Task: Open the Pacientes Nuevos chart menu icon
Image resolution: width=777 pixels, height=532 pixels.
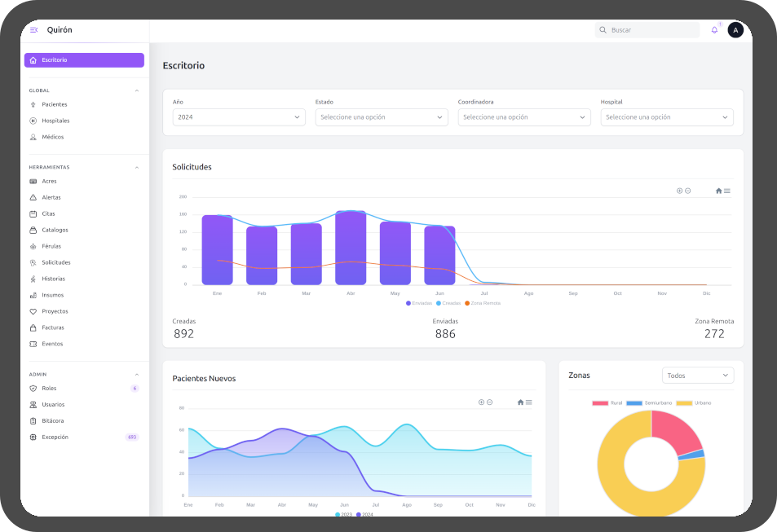Action: pyautogui.click(x=529, y=402)
